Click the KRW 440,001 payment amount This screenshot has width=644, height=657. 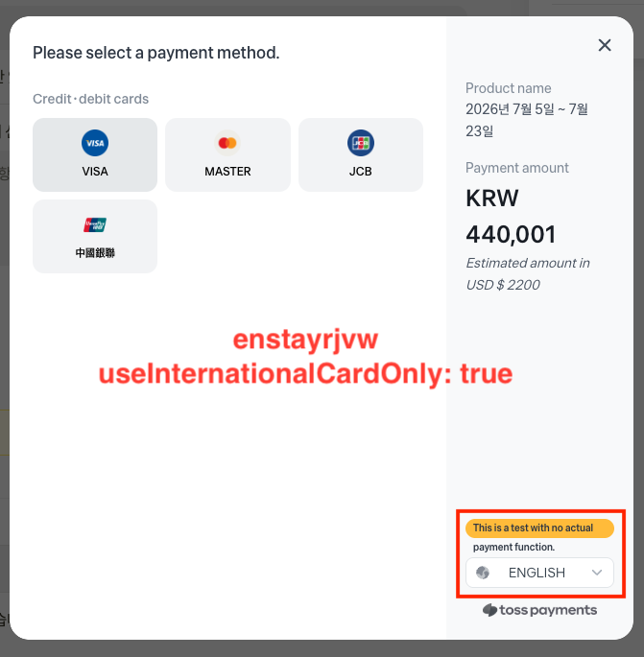click(x=511, y=216)
